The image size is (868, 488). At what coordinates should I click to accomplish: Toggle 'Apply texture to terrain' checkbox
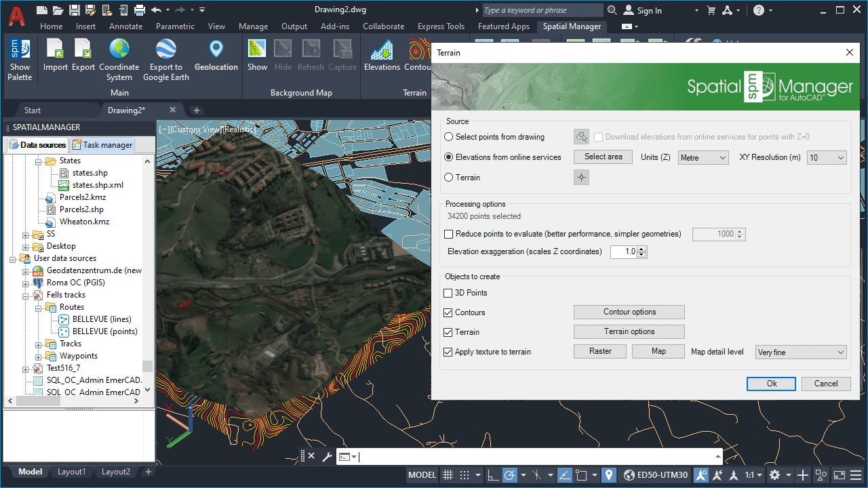pyautogui.click(x=448, y=352)
